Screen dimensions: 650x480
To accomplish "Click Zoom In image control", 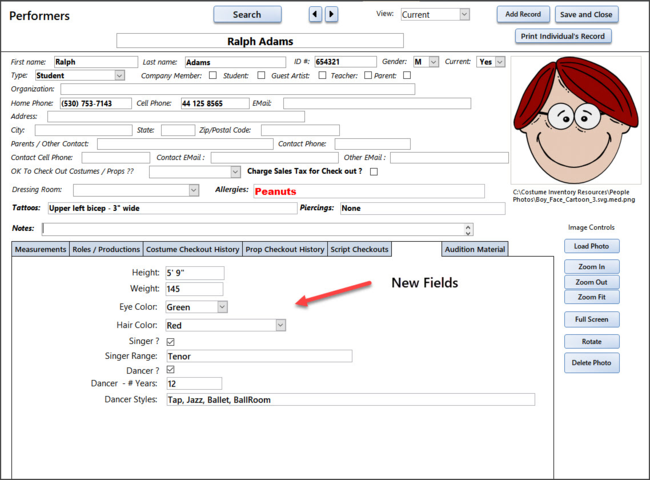I will (x=592, y=267).
